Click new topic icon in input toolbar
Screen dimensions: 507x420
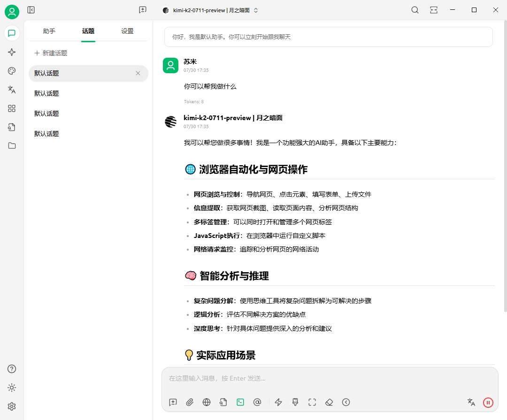[x=173, y=402]
